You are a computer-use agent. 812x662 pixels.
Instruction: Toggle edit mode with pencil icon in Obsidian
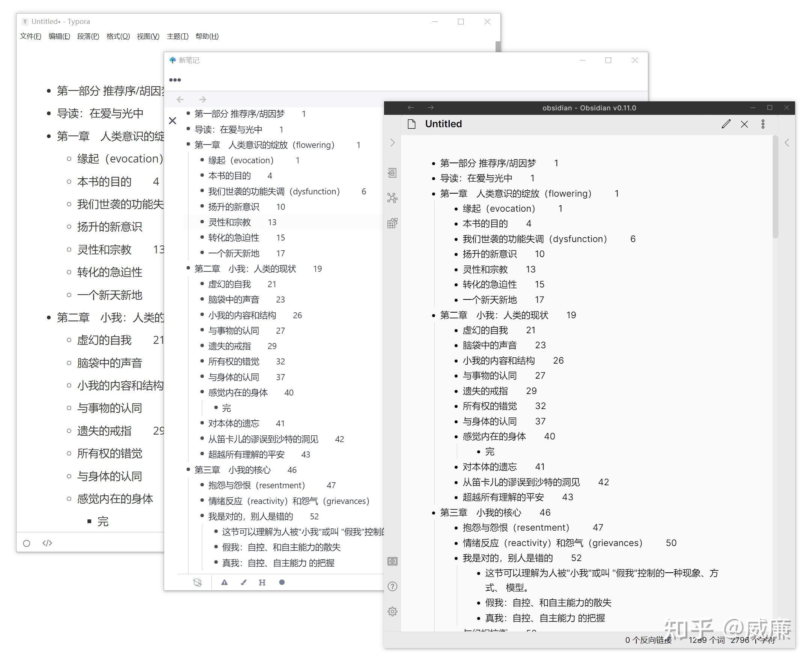tap(726, 124)
